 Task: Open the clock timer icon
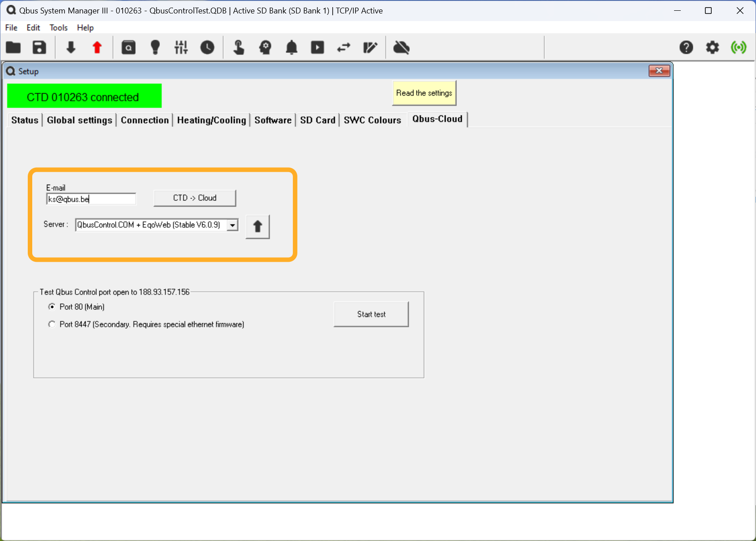tap(207, 47)
